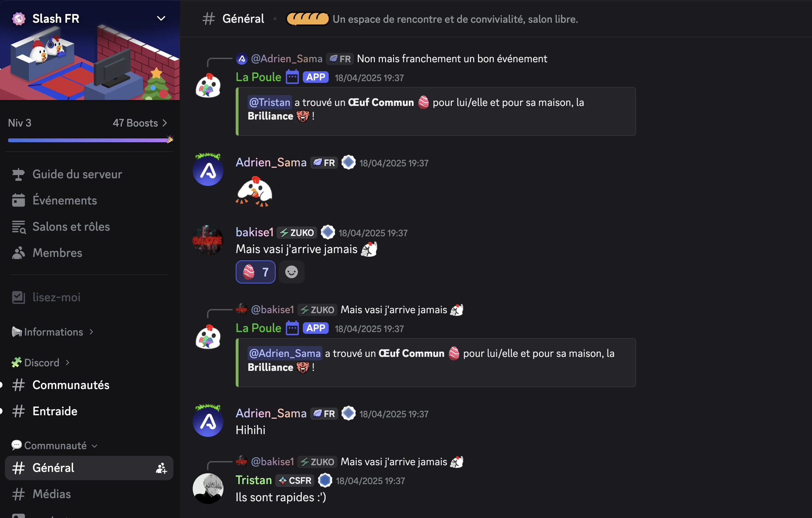Open the Membres people icon

tap(18, 253)
